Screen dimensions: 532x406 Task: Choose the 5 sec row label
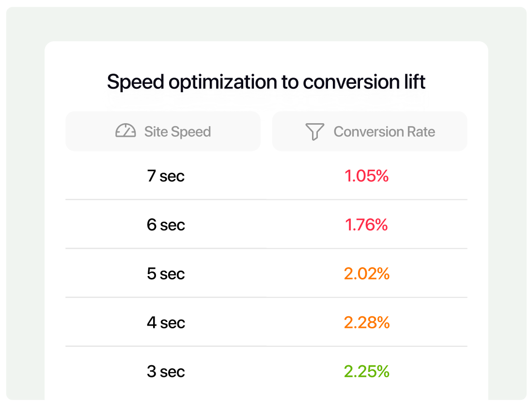(166, 274)
